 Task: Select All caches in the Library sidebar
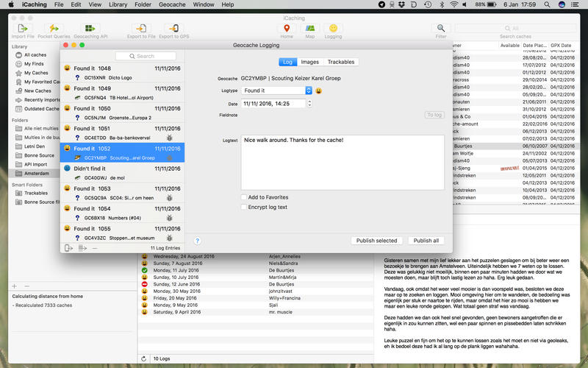coord(35,54)
